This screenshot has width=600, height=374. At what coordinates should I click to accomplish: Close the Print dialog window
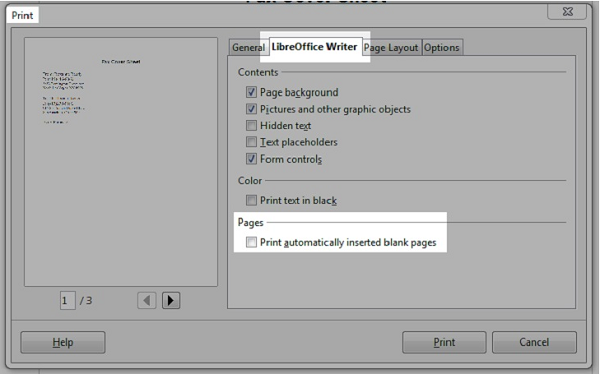point(567,11)
